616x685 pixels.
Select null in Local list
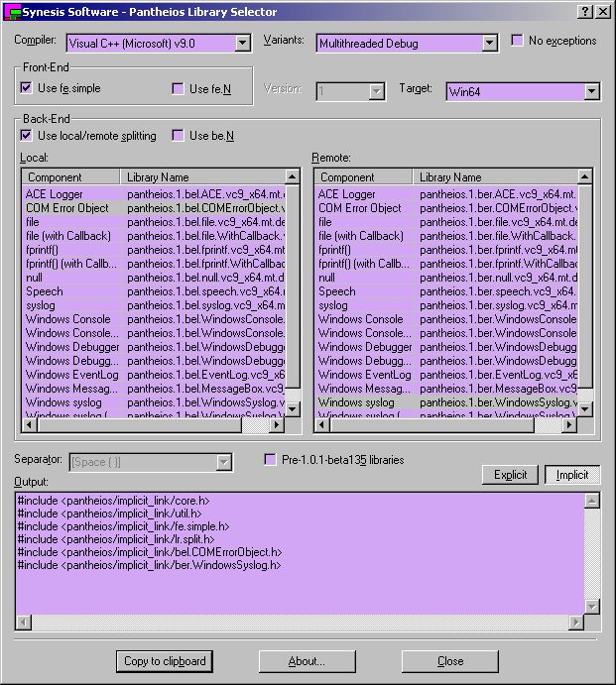click(154, 278)
